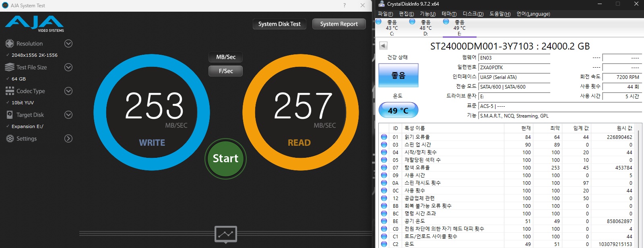Viewport: 644px width, 248px height.
Task: Expand the Test File Size dropdown
Action: point(68,67)
